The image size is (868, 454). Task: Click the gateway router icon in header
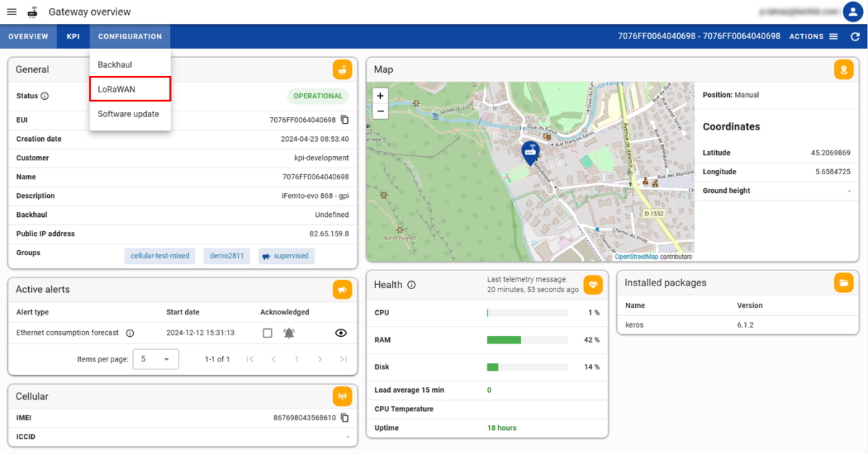click(x=32, y=12)
